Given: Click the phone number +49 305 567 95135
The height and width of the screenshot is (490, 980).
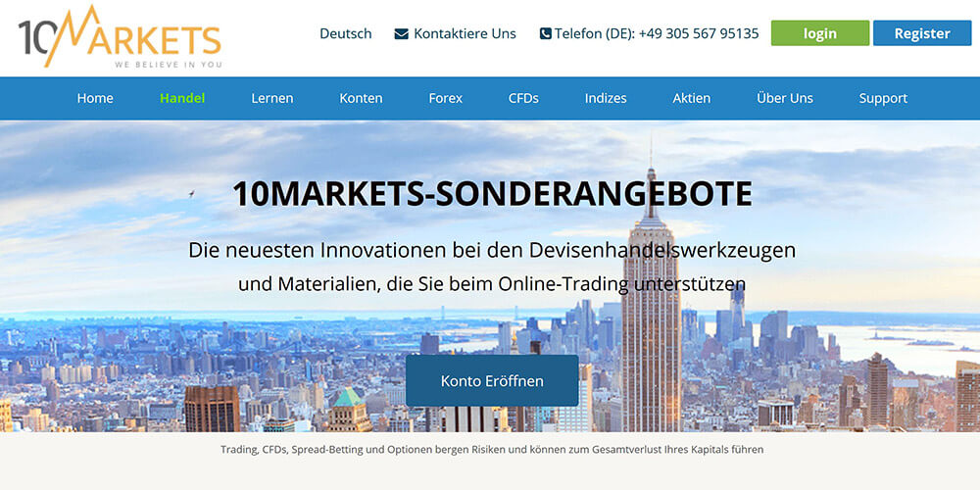Looking at the screenshot, I should tap(699, 33).
